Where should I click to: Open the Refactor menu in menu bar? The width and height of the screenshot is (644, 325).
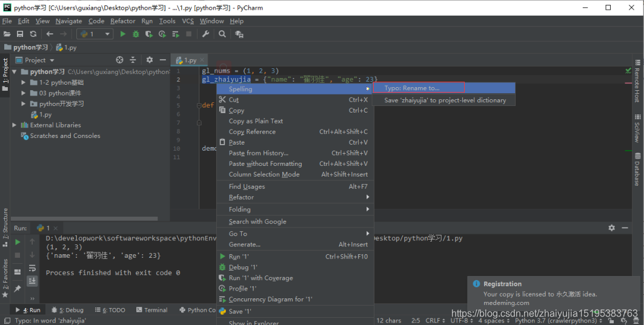(122, 21)
